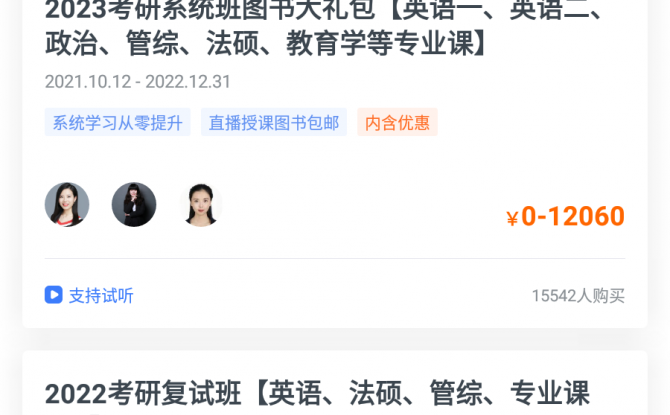Click the 15542人购买 purchase count
Viewport: 670px width, 415px height.
click(578, 296)
